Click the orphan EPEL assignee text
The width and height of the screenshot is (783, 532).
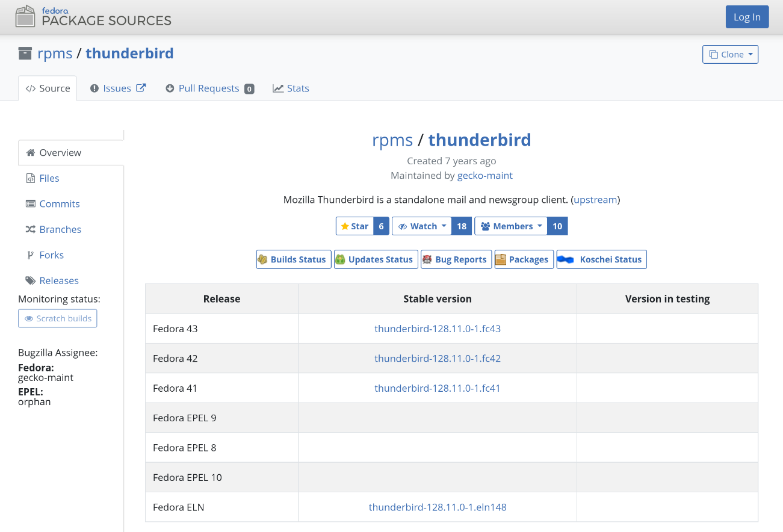34,401
